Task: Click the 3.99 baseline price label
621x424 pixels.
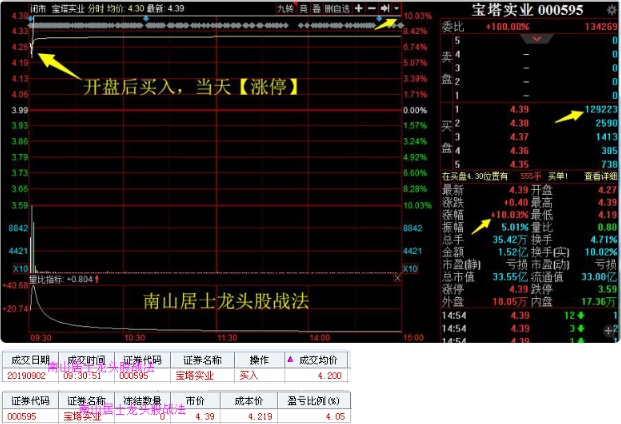Action: [20, 110]
